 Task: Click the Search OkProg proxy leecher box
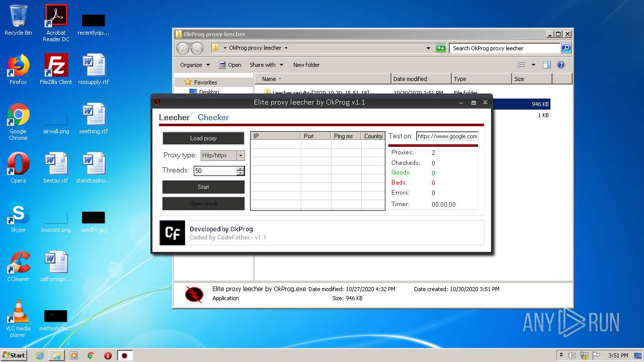coord(505,48)
